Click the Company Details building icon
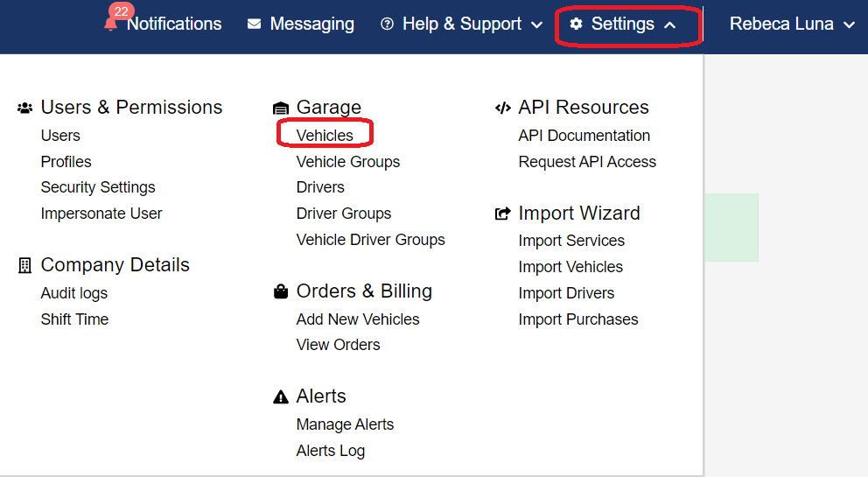The height and width of the screenshot is (477, 868). (24, 265)
